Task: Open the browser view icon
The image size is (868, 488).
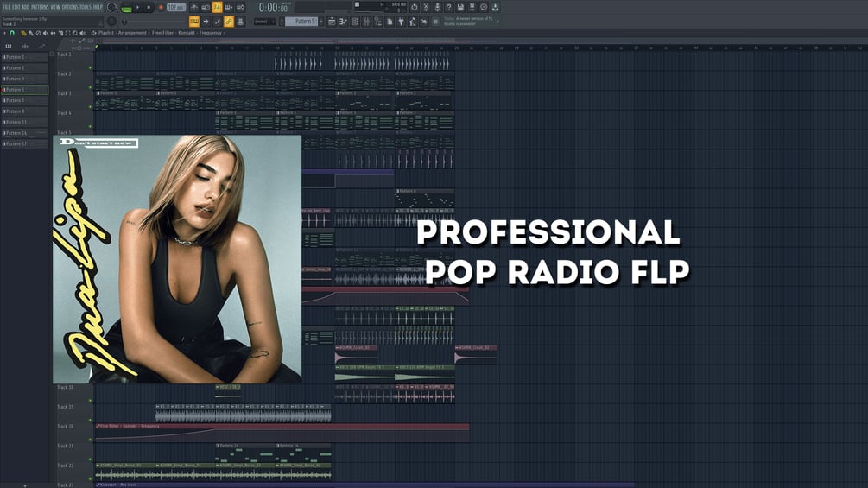Action: pyautogui.click(x=377, y=22)
